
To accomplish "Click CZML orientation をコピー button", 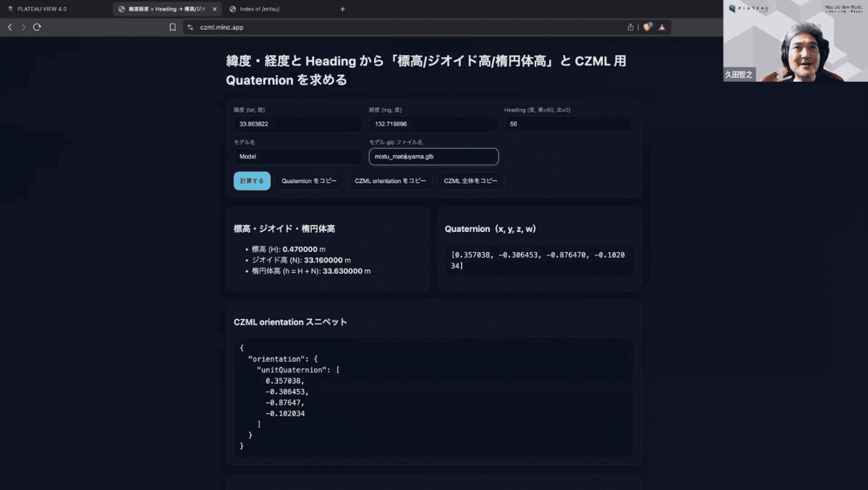I will (x=390, y=181).
